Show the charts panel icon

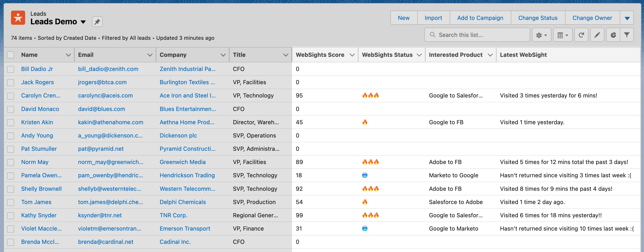point(613,35)
